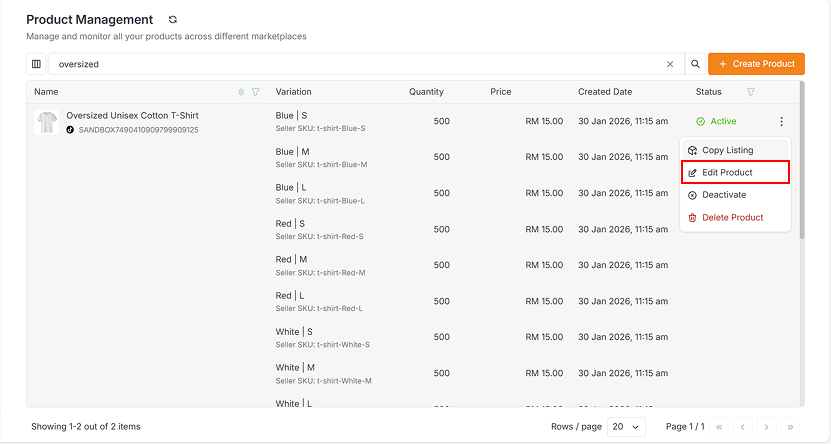Clear the search field text

coord(670,64)
